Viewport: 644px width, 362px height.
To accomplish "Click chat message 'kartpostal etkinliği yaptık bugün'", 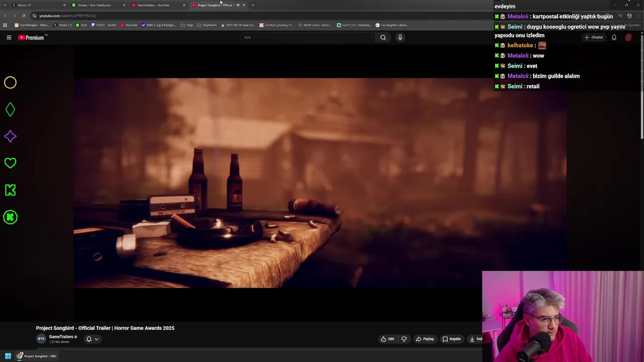I will coord(573,17).
